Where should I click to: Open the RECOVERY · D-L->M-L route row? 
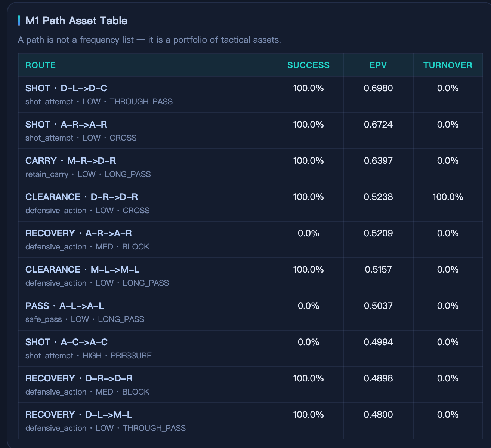click(79, 415)
